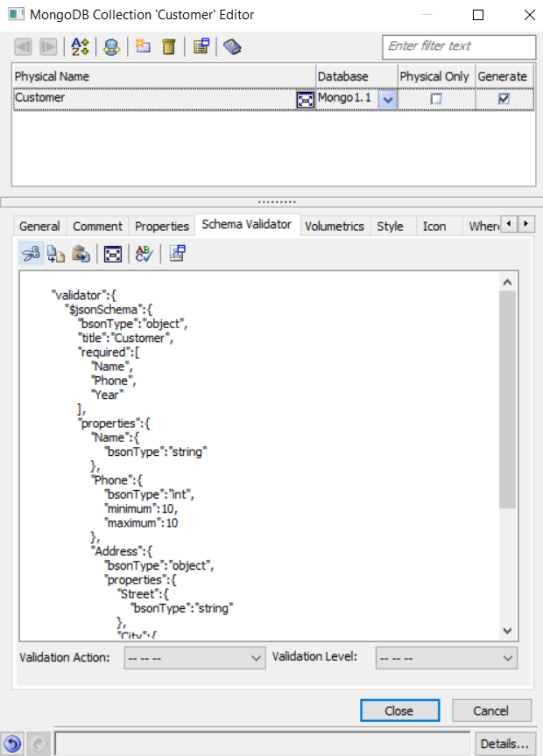543x756 pixels.
Task: Open the Validation Action dropdown
Action: 194,658
